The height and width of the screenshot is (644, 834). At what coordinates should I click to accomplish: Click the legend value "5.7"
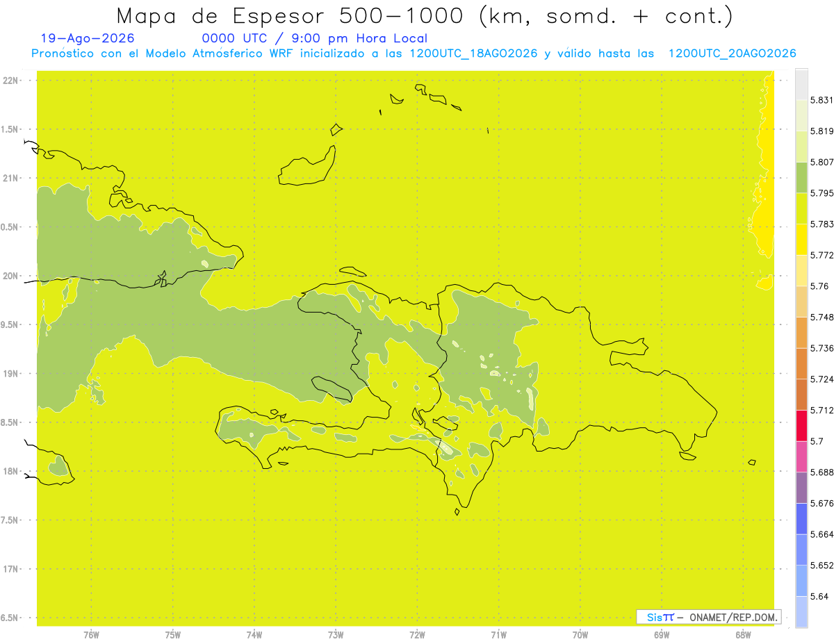817,441
